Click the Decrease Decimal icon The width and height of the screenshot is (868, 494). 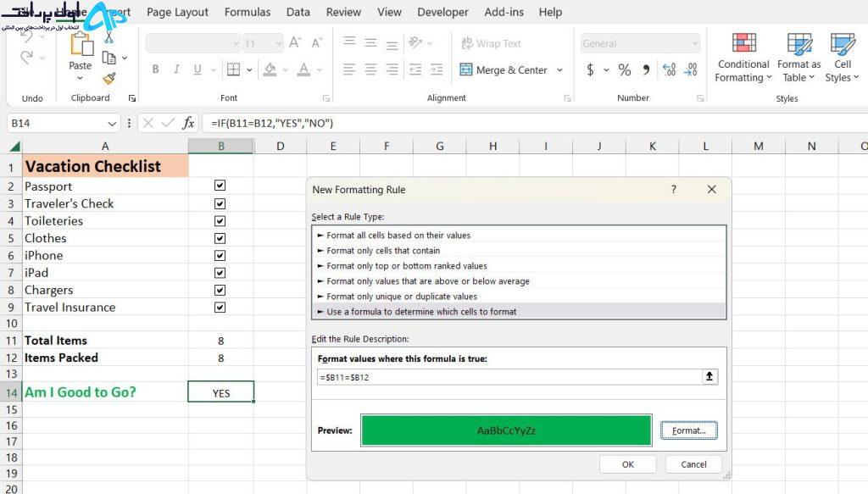[x=690, y=69]
